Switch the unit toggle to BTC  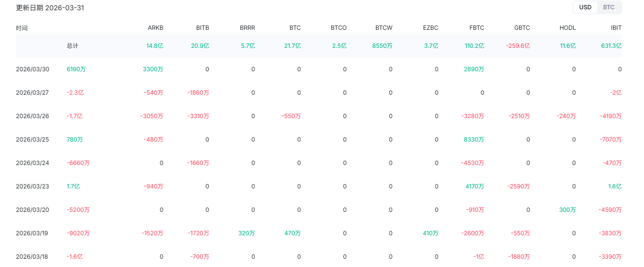pos(608,7)
